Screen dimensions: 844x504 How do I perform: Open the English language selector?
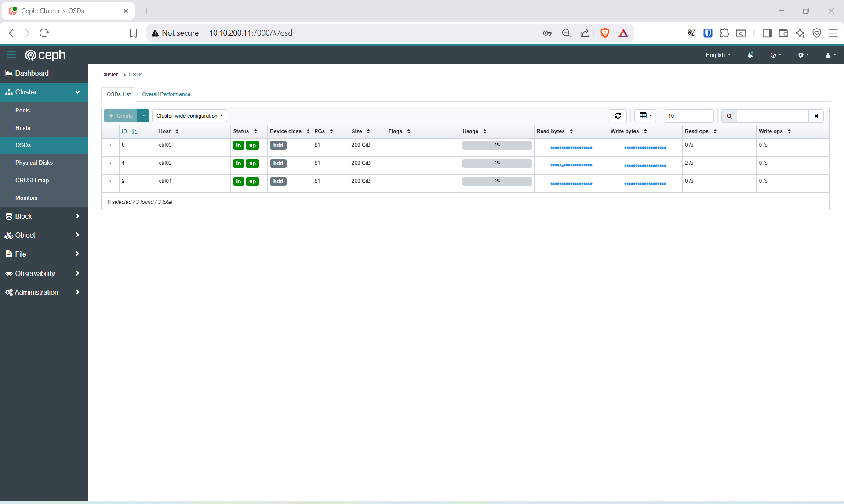[x=718, y=55]
